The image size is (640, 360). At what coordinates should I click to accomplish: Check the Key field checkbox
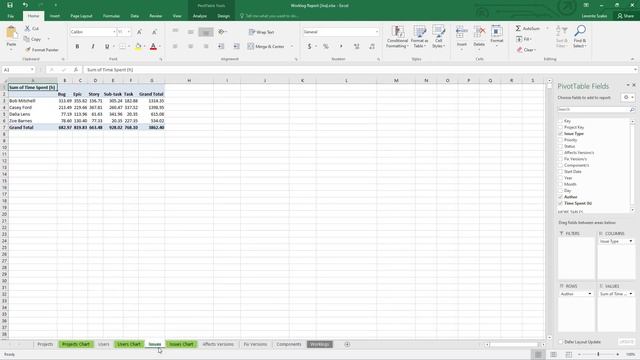pyautogui.click(x=560, y=121)
